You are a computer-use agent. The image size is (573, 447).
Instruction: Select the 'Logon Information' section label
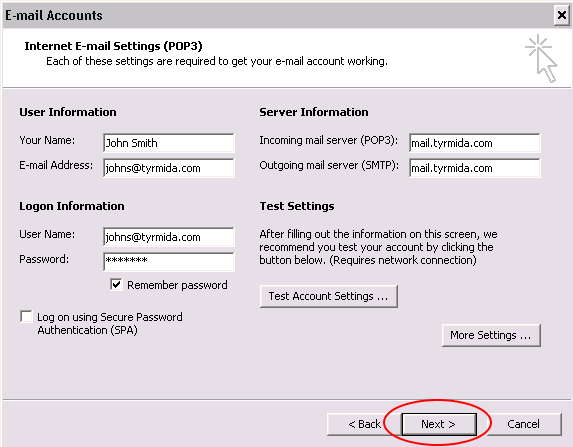[x=72, y=206]
